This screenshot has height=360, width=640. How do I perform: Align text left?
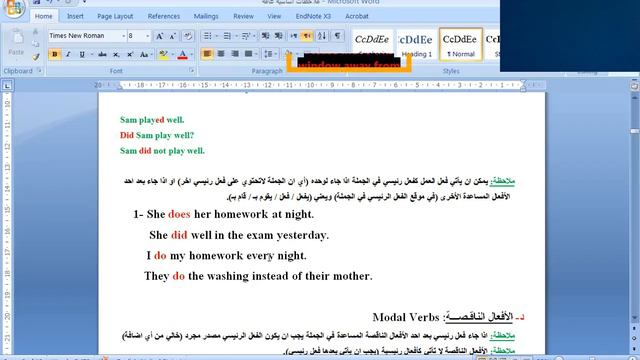[207, 54]
